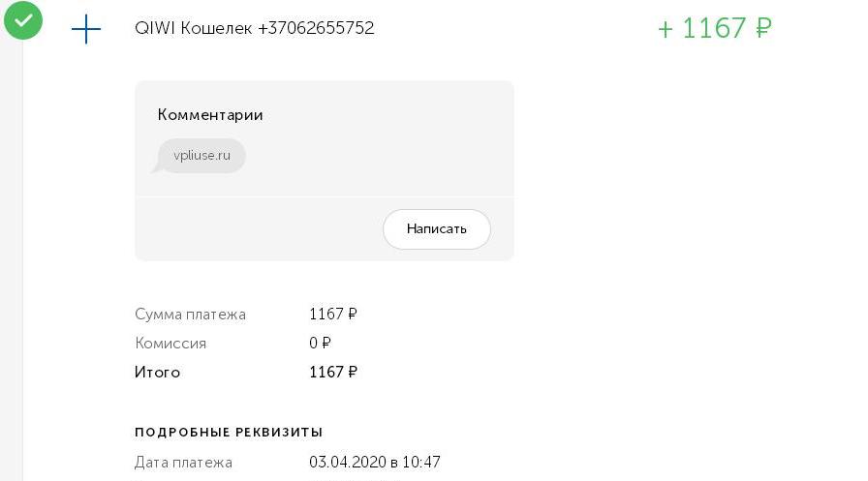Viewport: 868px width, 481px height.
Task: Click the Комментарии heading
Action: [x=210, y=115]
